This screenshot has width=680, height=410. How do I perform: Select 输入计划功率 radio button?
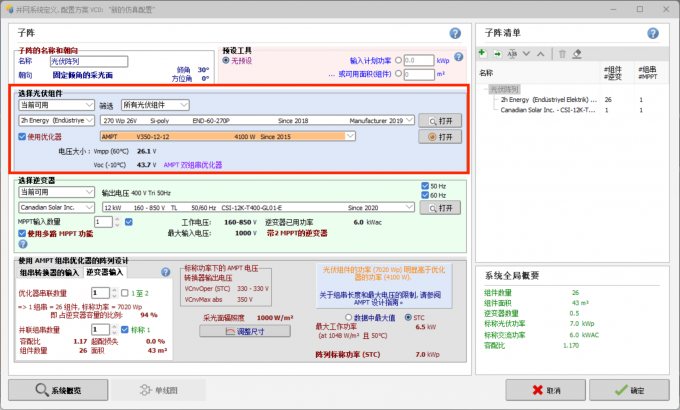399,60
